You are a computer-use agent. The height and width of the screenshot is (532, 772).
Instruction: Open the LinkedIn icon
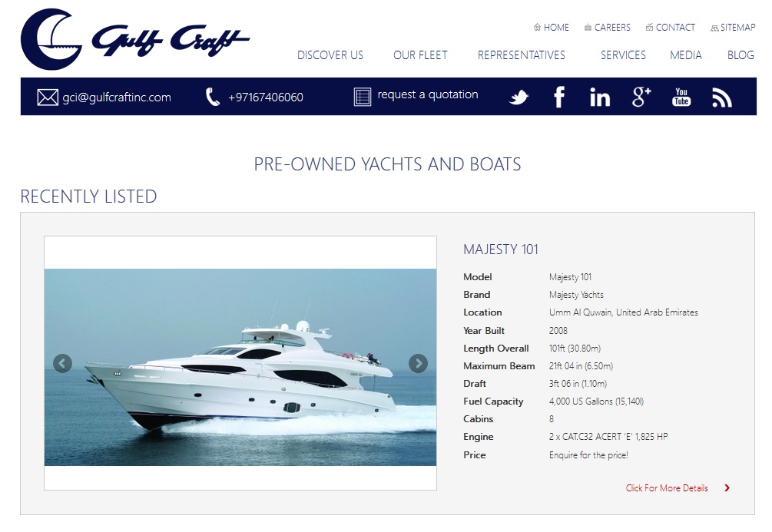(x=600, y=97)
